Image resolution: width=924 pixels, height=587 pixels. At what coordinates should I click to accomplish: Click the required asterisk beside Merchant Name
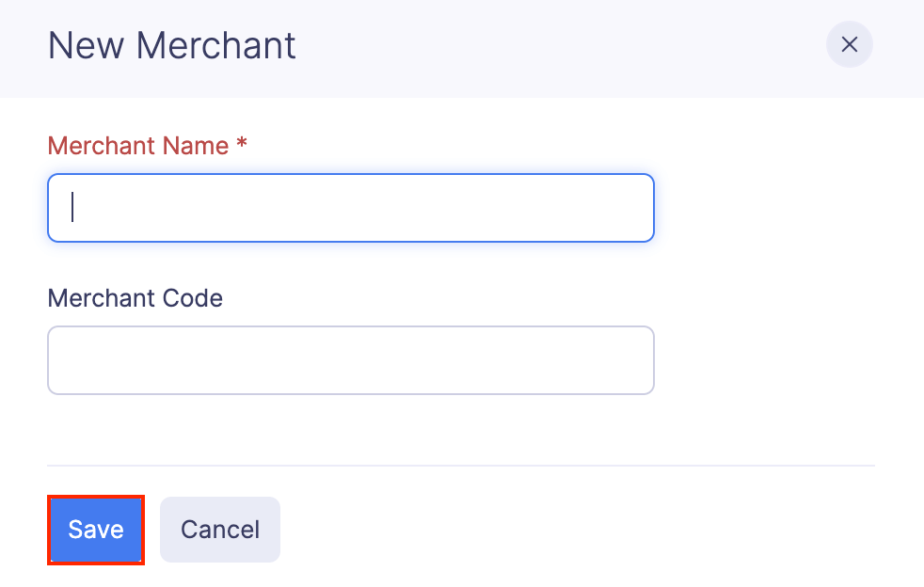point(240,146)
